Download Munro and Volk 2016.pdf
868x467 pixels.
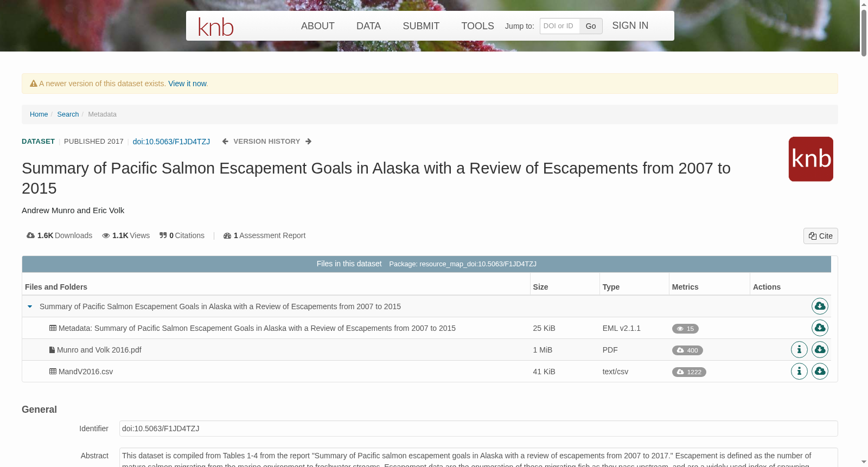click(x=820, y=350)
